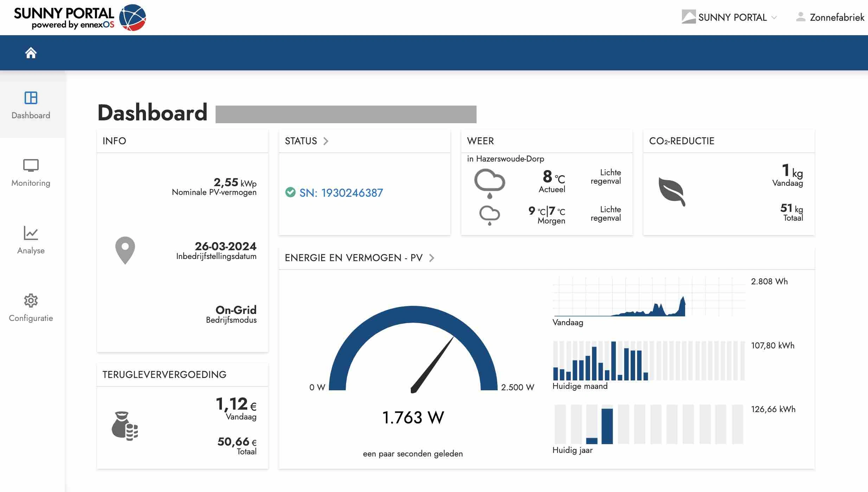Screen dimensions: 868x492
Task: Click the Huidige maand bar chart
Action: 649,361
